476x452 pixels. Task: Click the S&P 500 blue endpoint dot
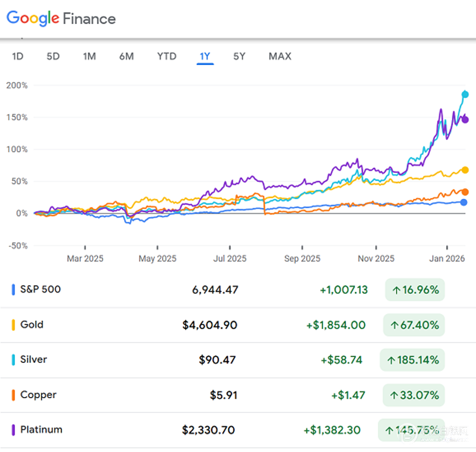tap(464, 202)
